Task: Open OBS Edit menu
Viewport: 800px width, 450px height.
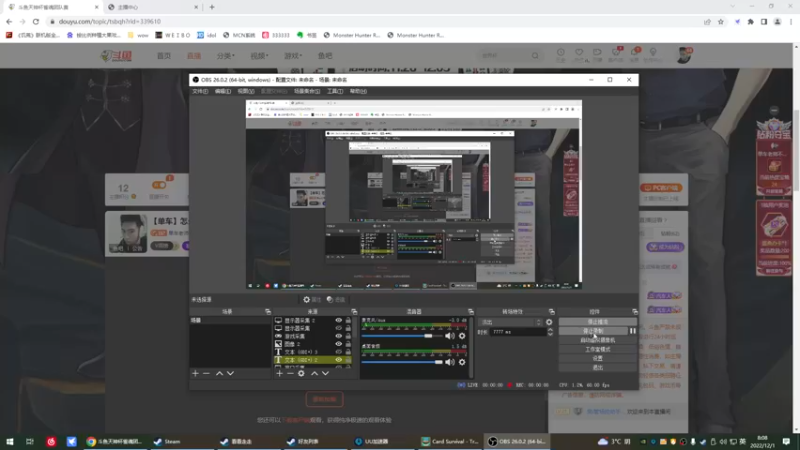Action: pos(222,91)
